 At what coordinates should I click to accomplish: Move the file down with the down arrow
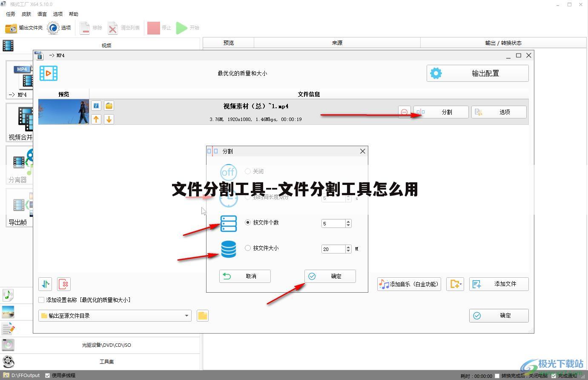tap(109, 119)
